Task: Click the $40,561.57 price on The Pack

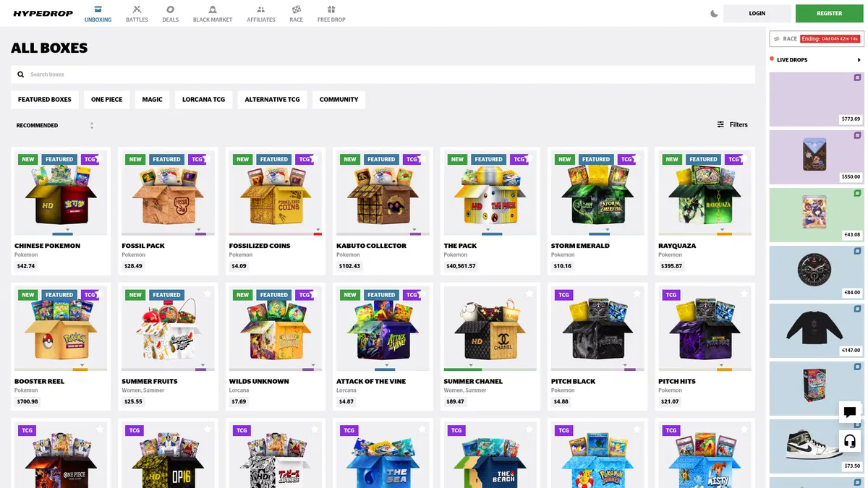Action: (461, 266)
